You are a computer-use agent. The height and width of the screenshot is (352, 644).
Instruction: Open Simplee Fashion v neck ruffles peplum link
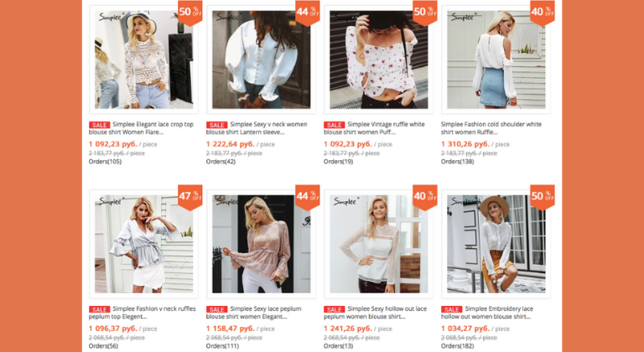click(142, 313)
